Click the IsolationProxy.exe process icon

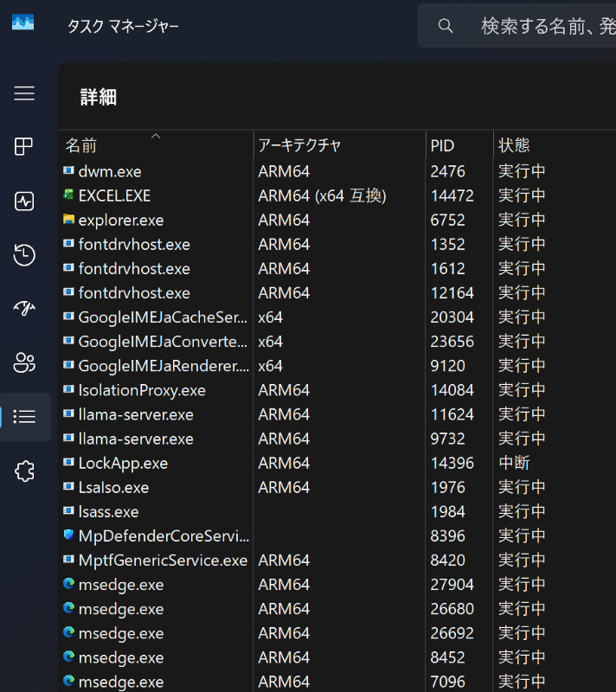(68, 389)
